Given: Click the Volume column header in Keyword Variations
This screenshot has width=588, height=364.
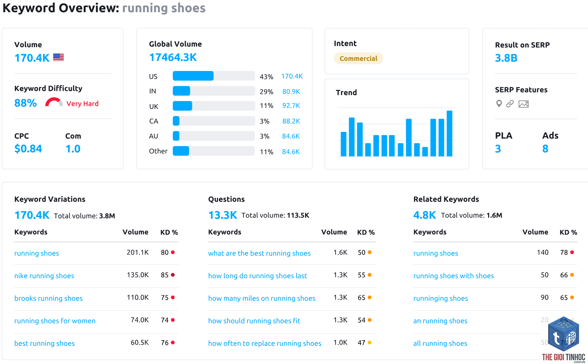Looking at the screenshot, I should (x=135, y=232).
